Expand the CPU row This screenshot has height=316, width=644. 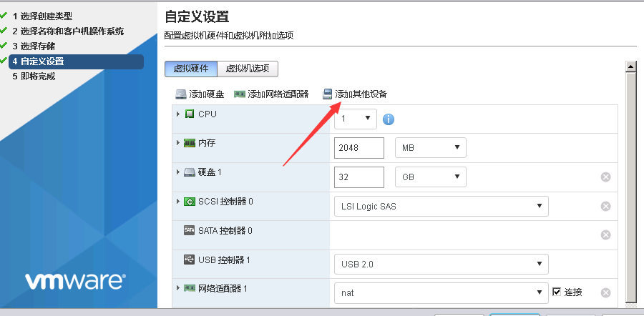(x=178, y=114)
